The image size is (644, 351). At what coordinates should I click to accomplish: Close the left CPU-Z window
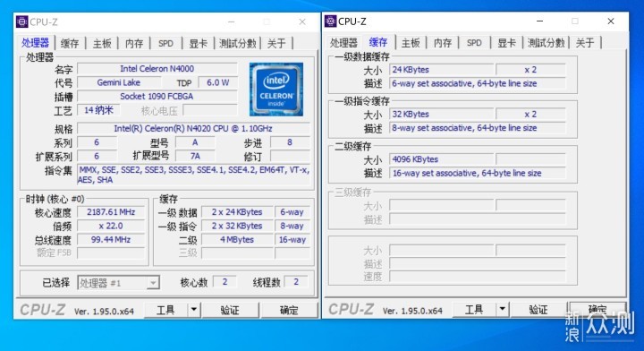coord(302,21)
